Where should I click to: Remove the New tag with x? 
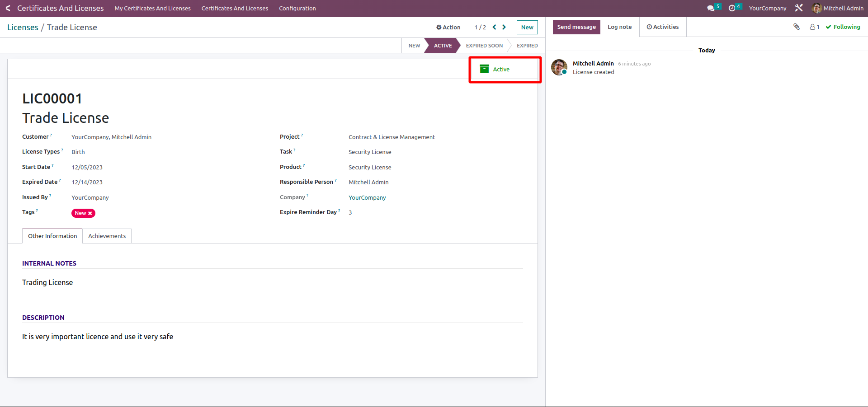pos(90,213)
